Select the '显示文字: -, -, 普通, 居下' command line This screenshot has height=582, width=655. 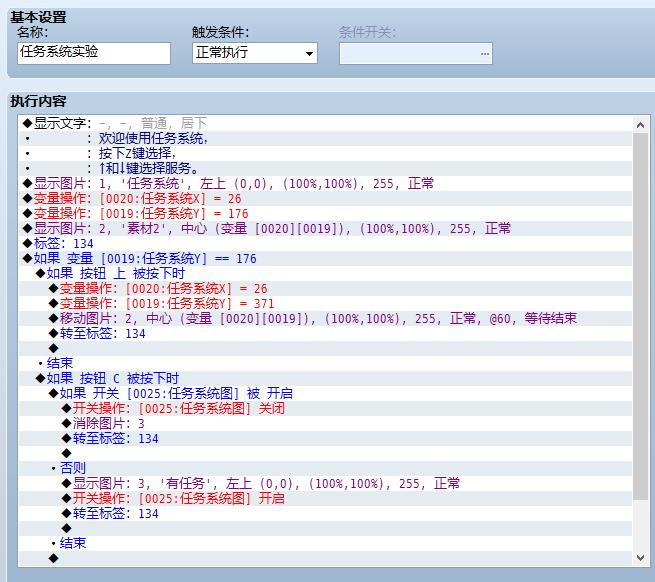[x=325, y=123]
